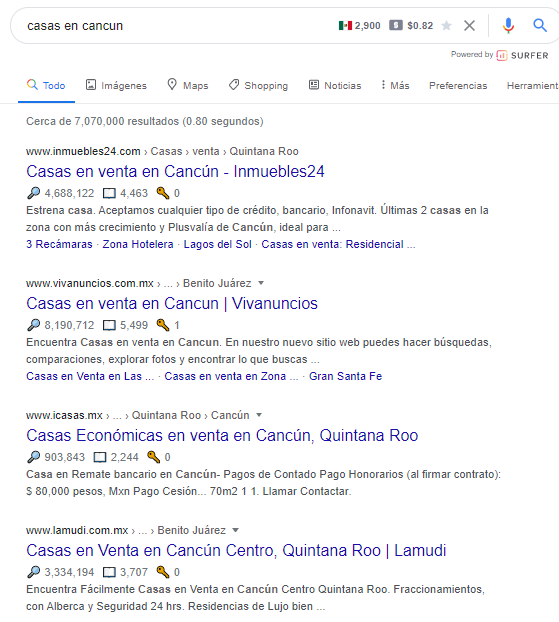Click the key icon in icasas result stats

[x=153, y=457]
